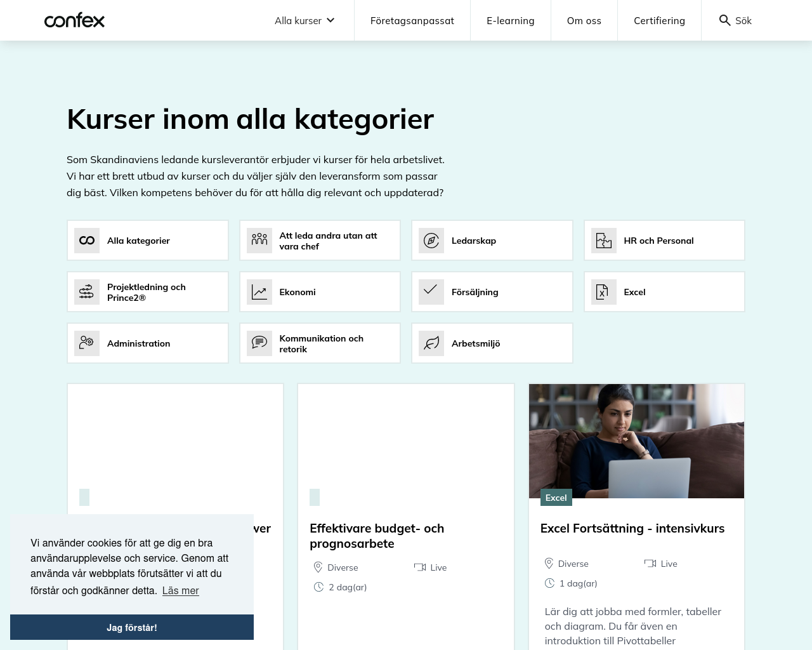The image size is (812, 650).
Task: Click the Excel course description text
Action: (x=633, y=626)
